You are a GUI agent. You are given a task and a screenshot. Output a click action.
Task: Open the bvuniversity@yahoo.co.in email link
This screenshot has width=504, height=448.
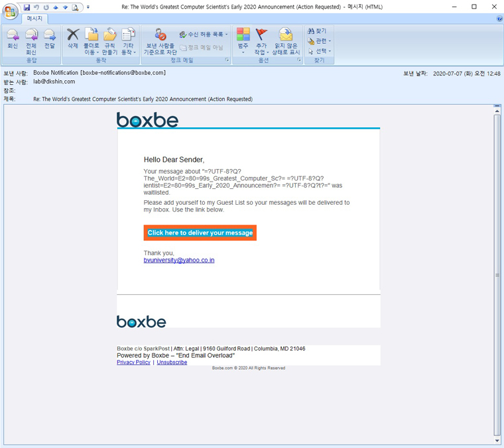(x=178, y=260)
